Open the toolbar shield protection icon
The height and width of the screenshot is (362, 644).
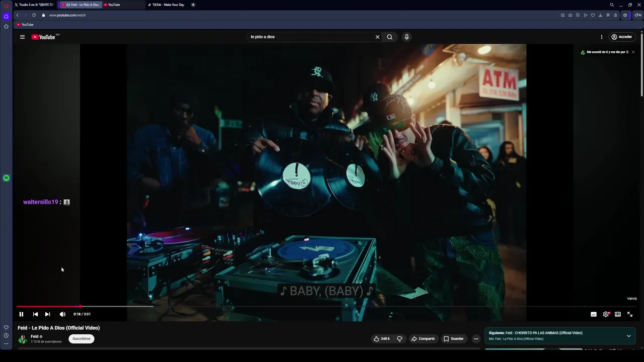point(578,15)
